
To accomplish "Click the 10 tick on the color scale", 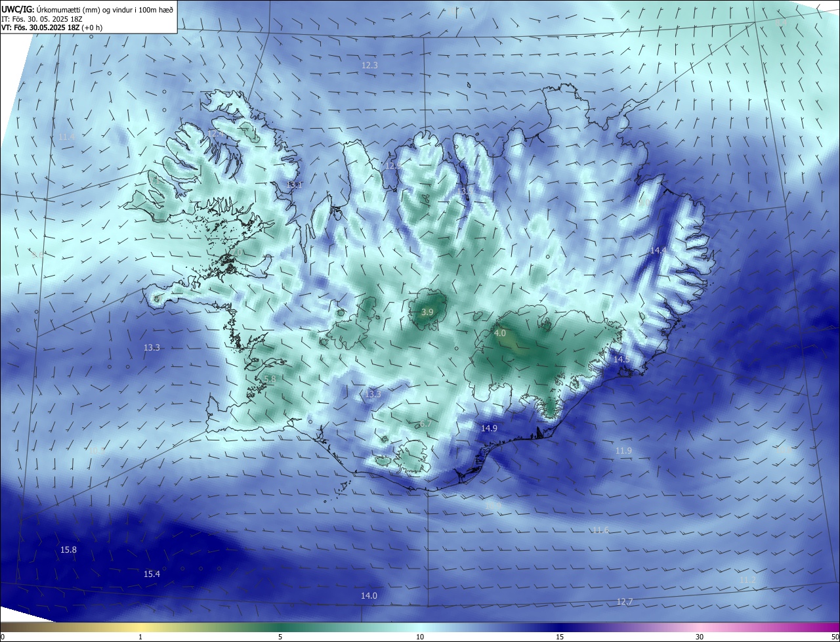I will 420,637.
